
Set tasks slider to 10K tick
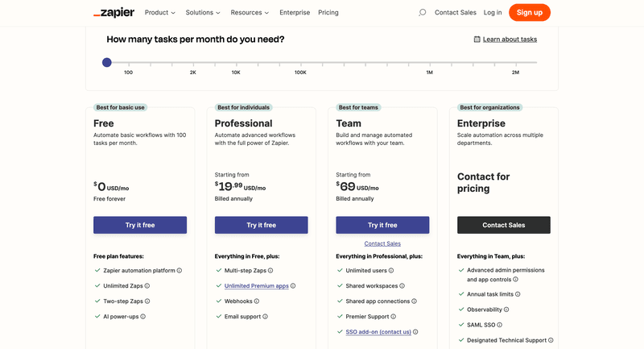236,64
